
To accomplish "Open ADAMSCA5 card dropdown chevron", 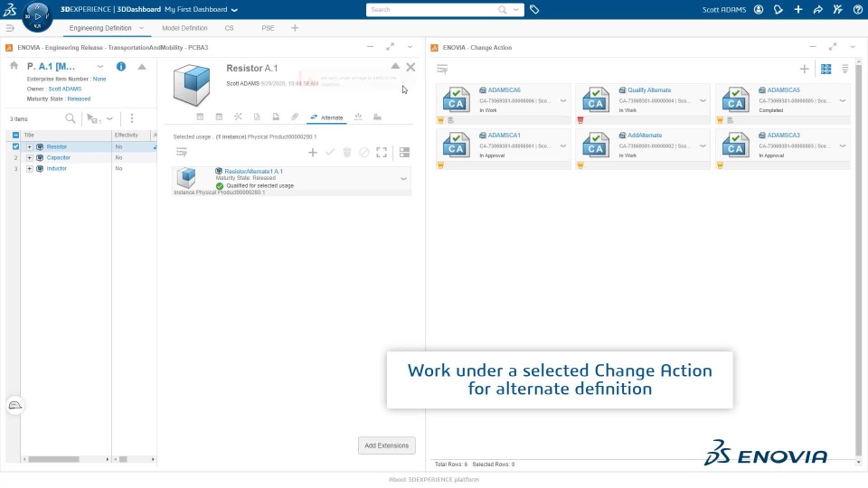I will (x=843, y=100).
